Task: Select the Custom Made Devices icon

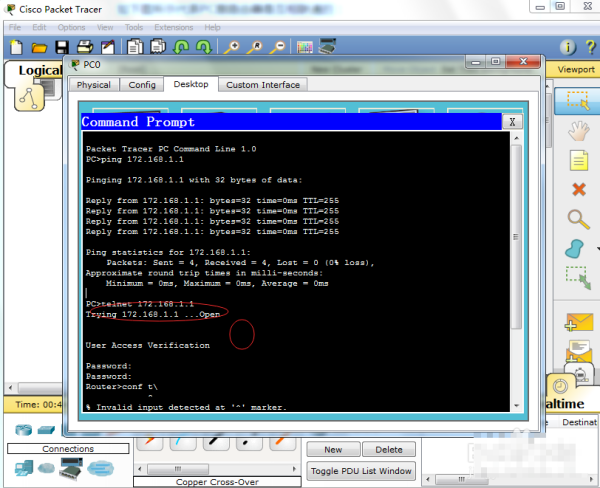Action: (71, 468)
